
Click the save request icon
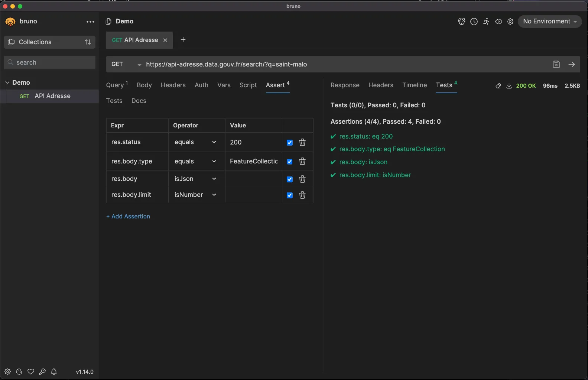tap(556, 64)
